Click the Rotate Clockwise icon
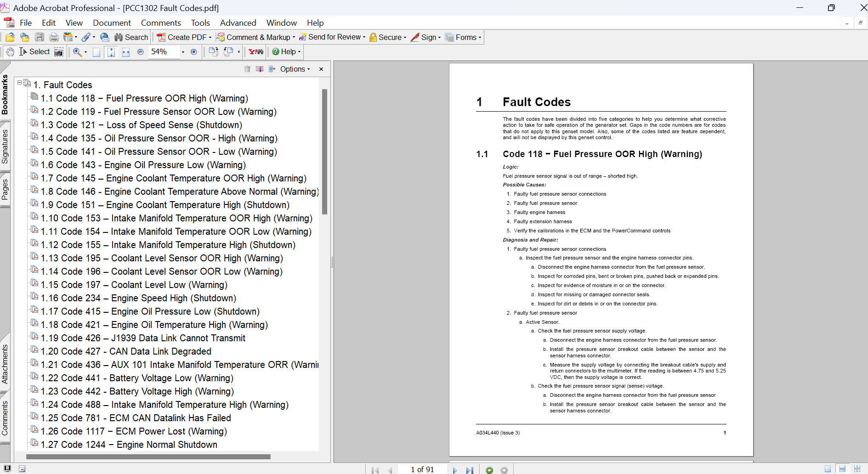Image resolution: width=868 pixels, height=474 pixels. (x=214, y=51)
